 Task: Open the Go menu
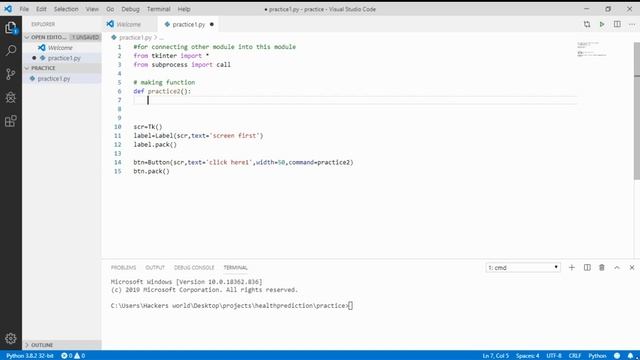click(110, 9)
